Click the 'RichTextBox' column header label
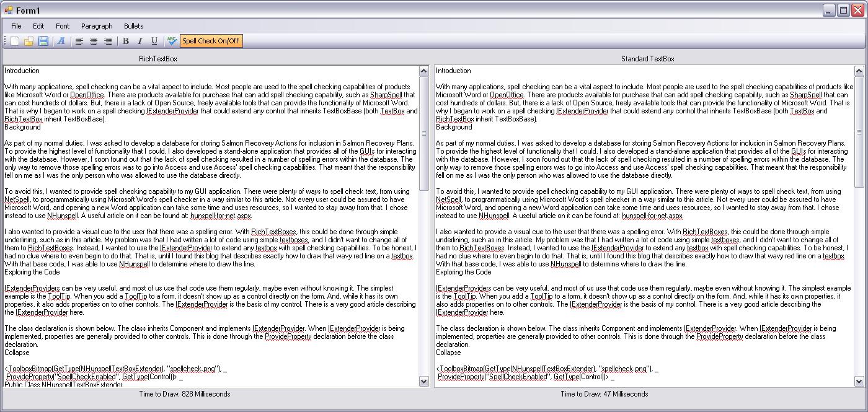 coord(158,59)
